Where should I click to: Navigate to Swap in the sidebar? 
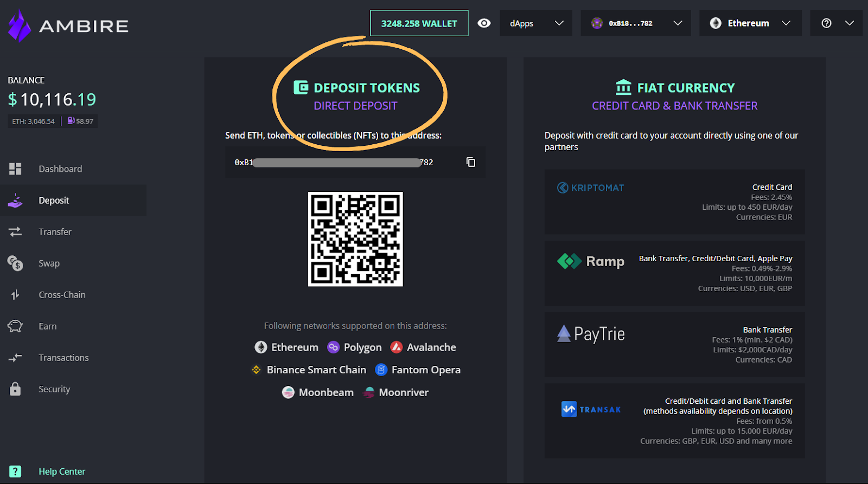pyautogui.click(x=49, y=263)
